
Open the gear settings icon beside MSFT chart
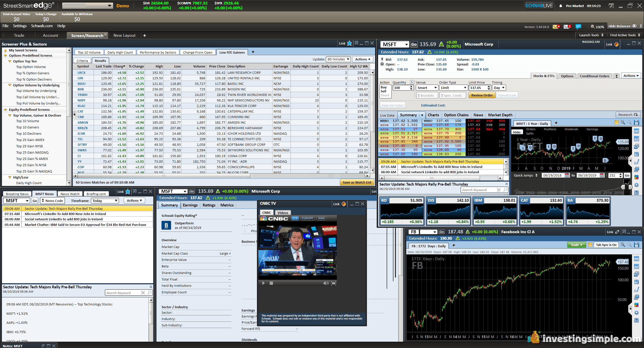click(636, 185)
